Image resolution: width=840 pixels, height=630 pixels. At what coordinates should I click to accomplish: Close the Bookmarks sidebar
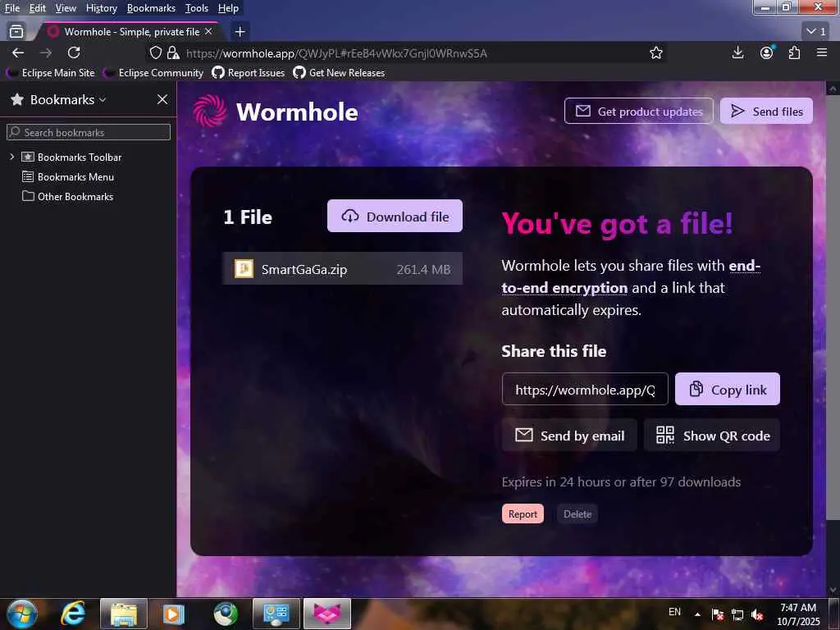(x=162, y=99)
